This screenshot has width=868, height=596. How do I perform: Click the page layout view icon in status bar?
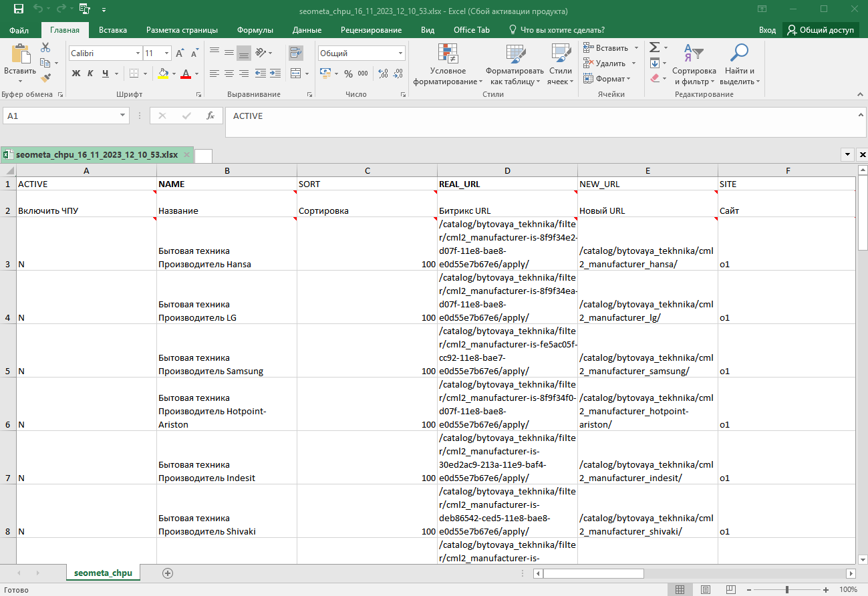[x=704, y=589]
